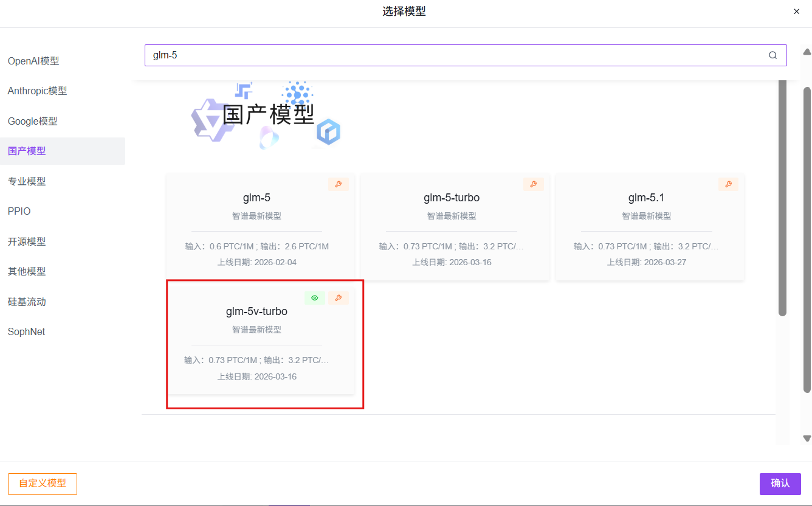This screenshot has width=812, height=506.
Task: Click the magnifier icon in the search bar
Action: [x=772, y=55]
